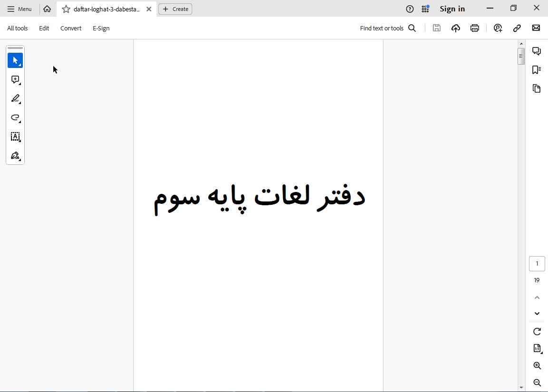This screenshot has height=392, width=548.
Task: Select the Highlight pen tool
Action: tap(15, 98)
